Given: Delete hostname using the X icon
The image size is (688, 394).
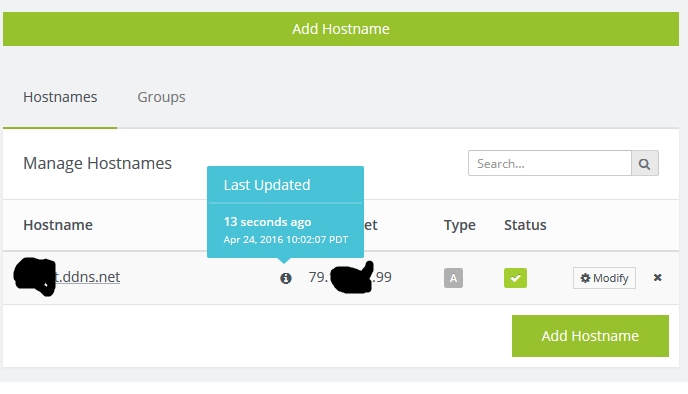Looking at the screenshot, I should click(657, 278).
